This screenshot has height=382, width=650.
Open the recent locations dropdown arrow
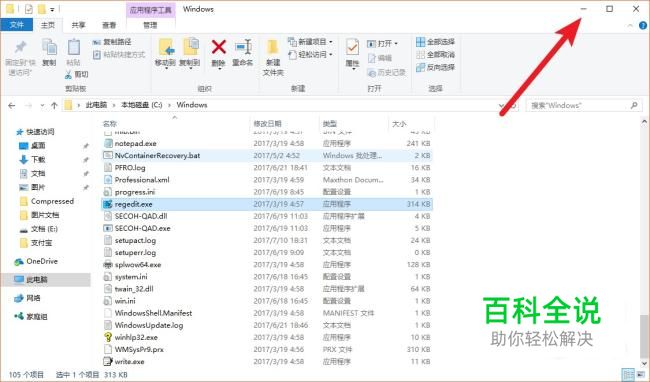pyautogui.click(x=42, y=106)
